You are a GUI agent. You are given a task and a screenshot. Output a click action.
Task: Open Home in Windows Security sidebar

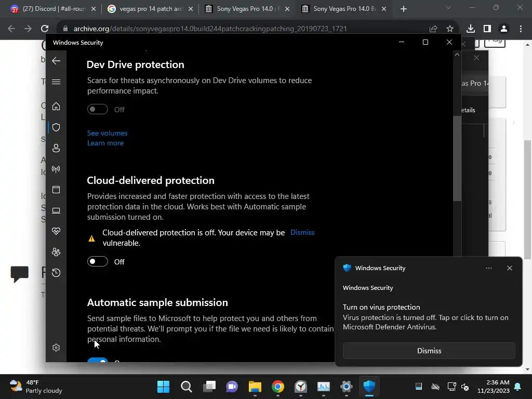click(56, 106)
